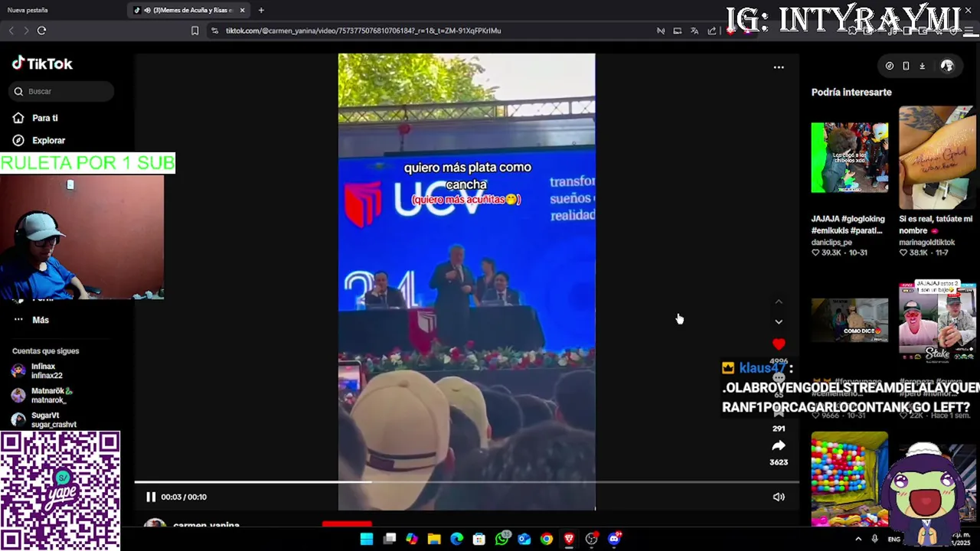
Task: Share the video via arrow icon
Action: tap(779, 445)
